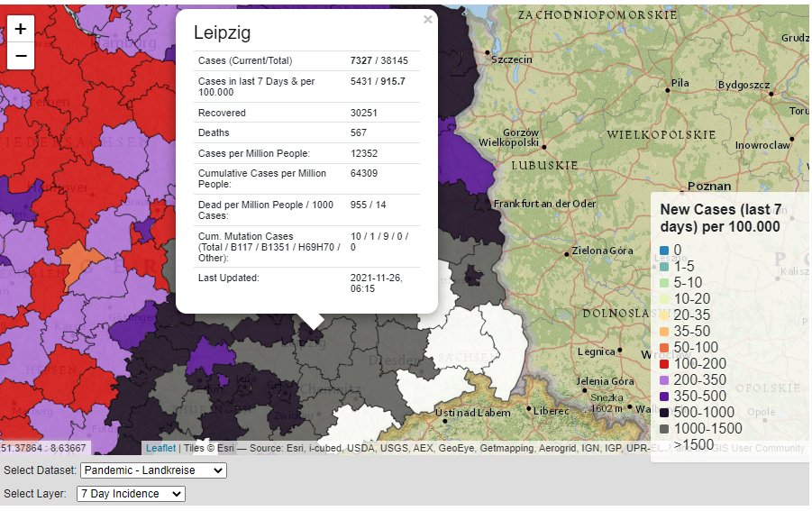
Task: Click Frankfurt an der Oder label
Action: 544,204
